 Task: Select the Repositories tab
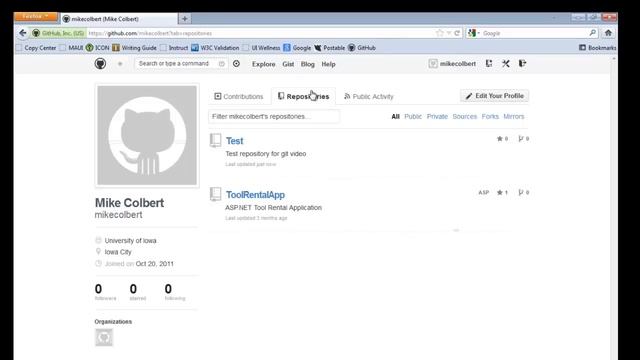click(303, 97)
